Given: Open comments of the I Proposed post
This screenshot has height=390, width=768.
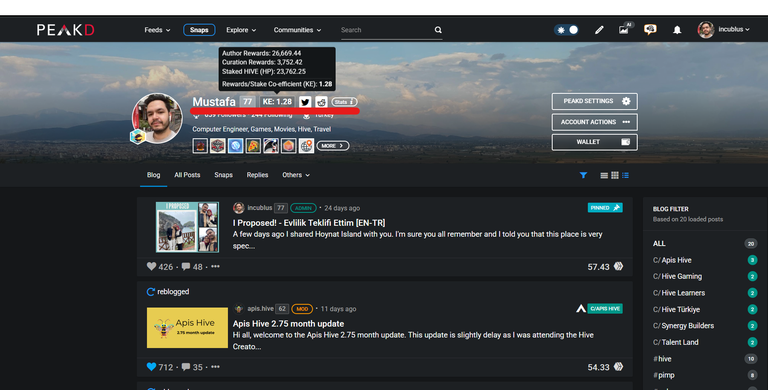Looking at the screenshot, I should [192, 267].
